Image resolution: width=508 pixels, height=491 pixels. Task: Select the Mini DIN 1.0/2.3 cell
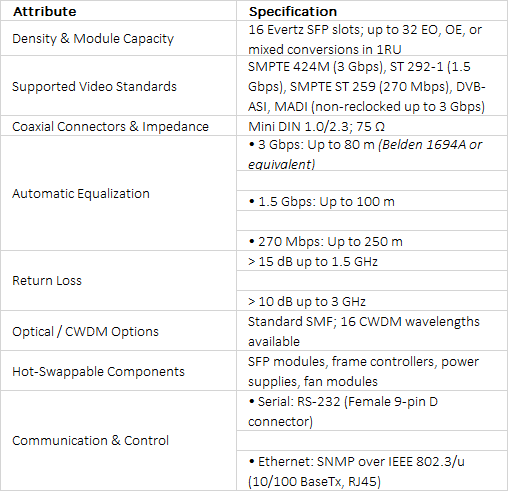coord(372,126)
